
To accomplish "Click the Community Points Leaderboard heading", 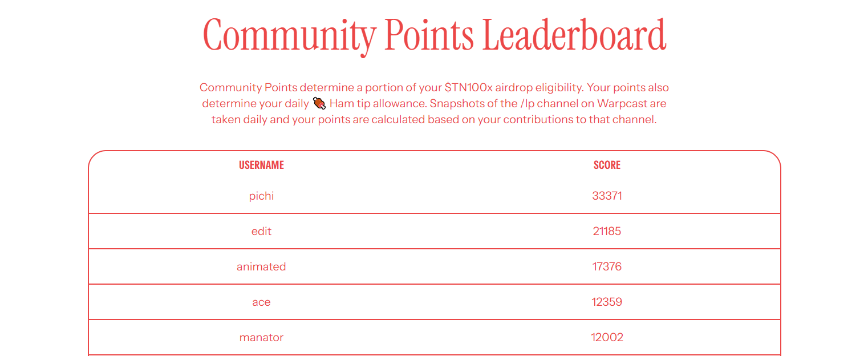I will click(434, 35).
